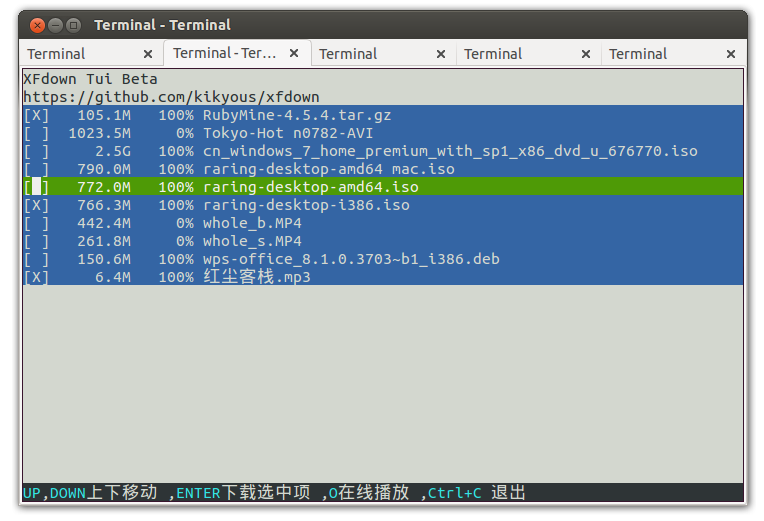Screen dimensions: 764x521
Task: Select file name wps-office_8.1.0.3703~b1_i386.deb
Action: [x=351, y=259]
